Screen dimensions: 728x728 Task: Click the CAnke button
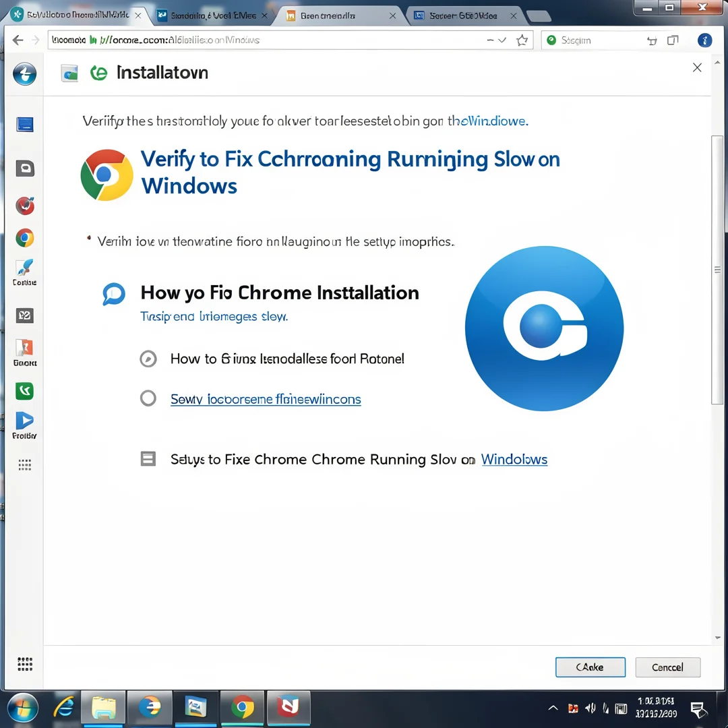coord(590,667)
